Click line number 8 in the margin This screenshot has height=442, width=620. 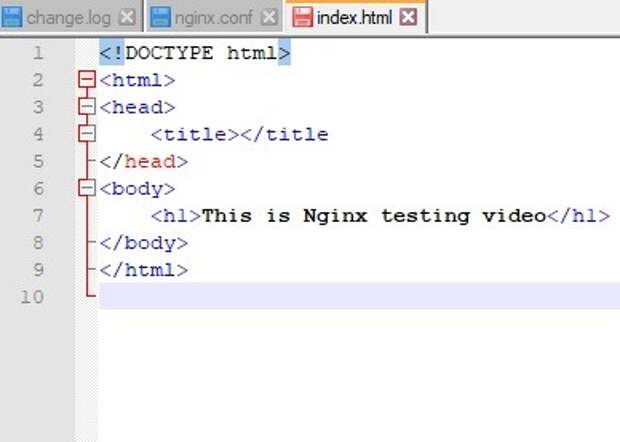coord(38,243)
